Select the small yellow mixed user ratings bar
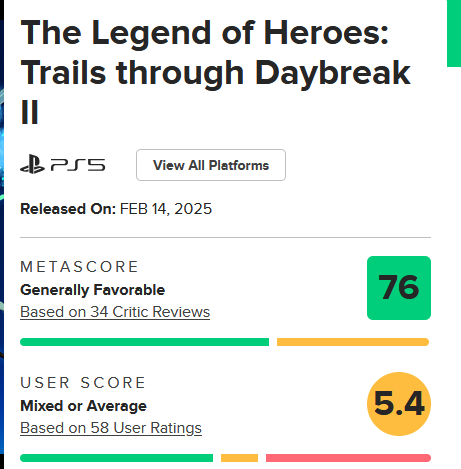461x469 pixels. tap(239, 458)
